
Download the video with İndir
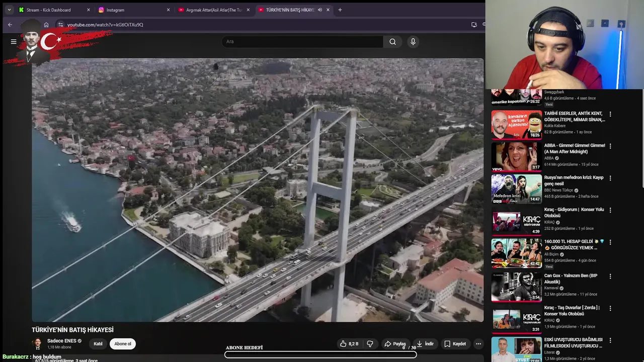click(x=425, y=344)
